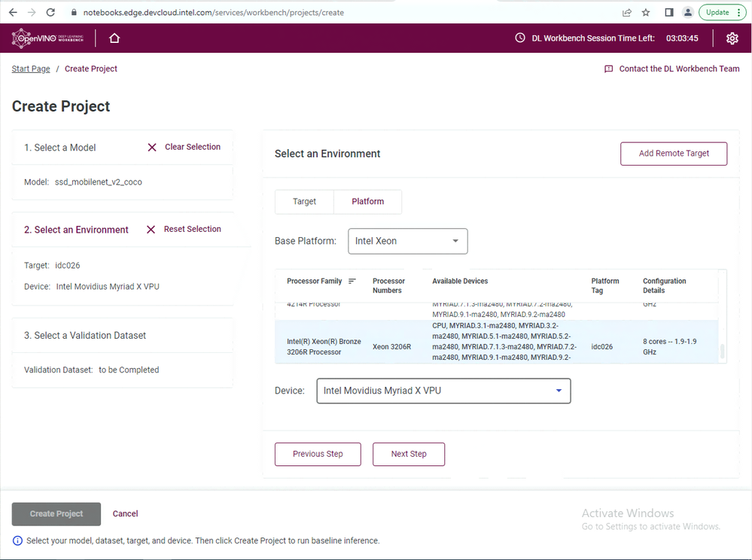The height and width of the screenshot is (560, 752).
Task: Open the Base Platform Intel Xeon dropdown
Action: [408, 241]
